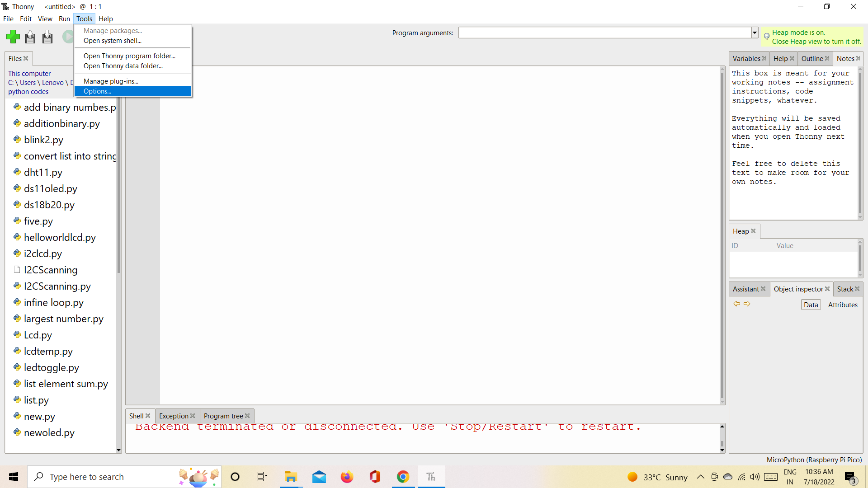868x488 pixels.
Task: Expand the Program arguments dropdown
Action: coord(755,33)
